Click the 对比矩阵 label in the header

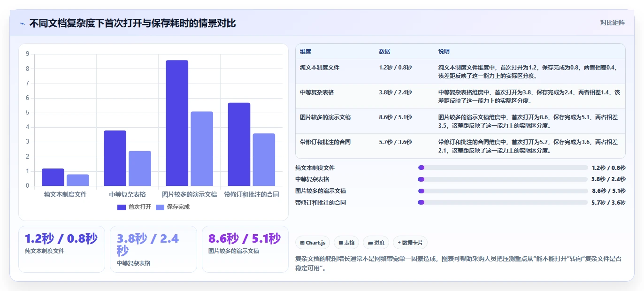pyautogui.click(x=613, y=23)
